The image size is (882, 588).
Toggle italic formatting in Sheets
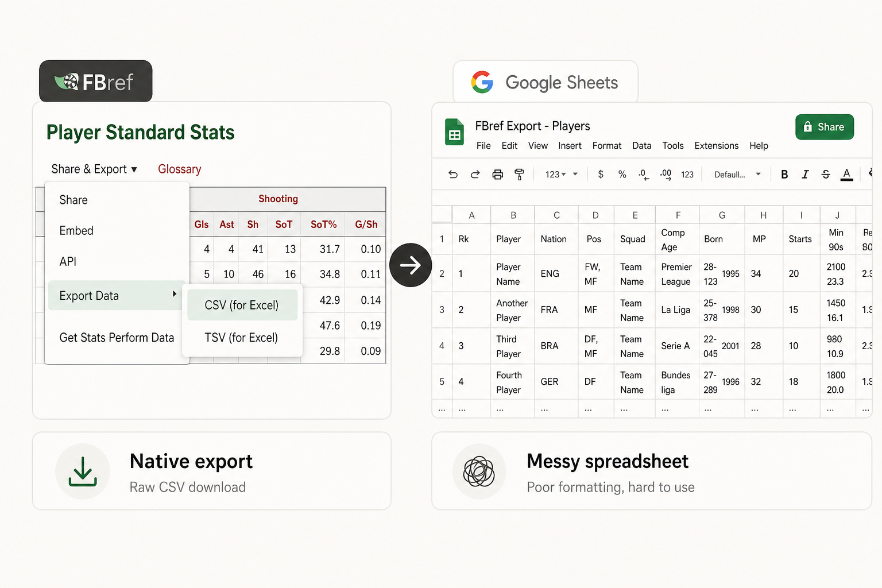tap(805, 175)
